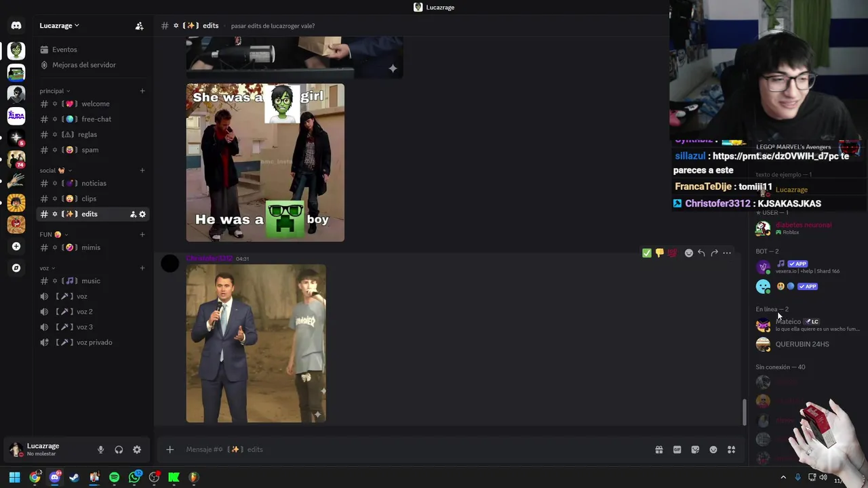
Task: Open the music channel
Action: pos(92,281)
